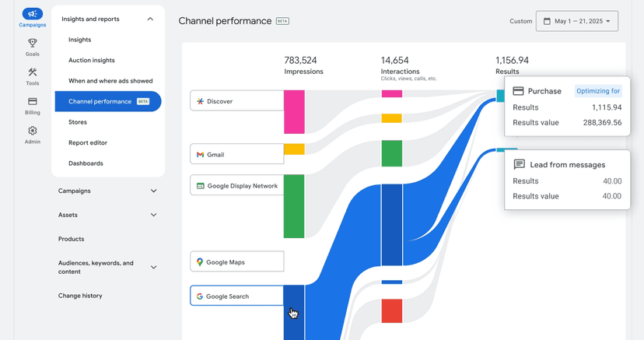Click the Discover star icon
The image size is (644, 340).
[x=200, y=101]
